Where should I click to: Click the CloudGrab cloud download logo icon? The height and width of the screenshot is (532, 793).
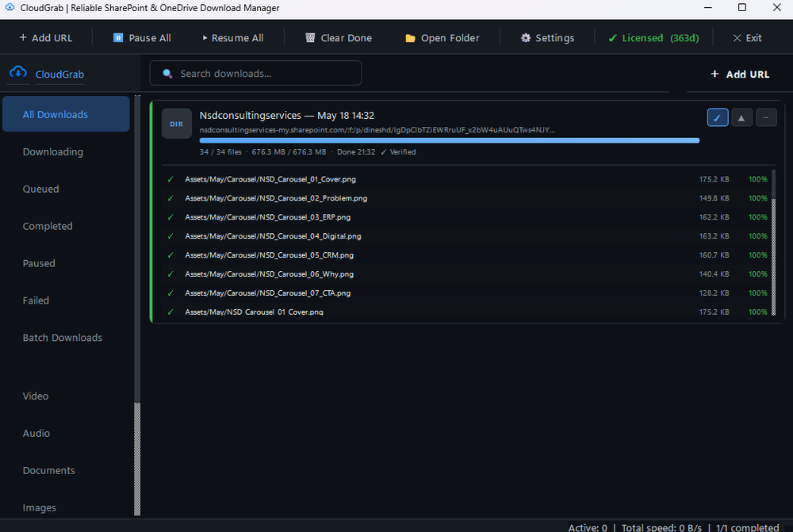(x=18, y=72)
